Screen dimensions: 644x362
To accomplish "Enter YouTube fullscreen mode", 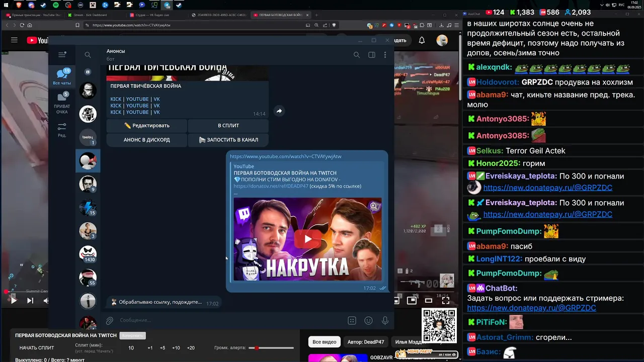I will 445,300.
